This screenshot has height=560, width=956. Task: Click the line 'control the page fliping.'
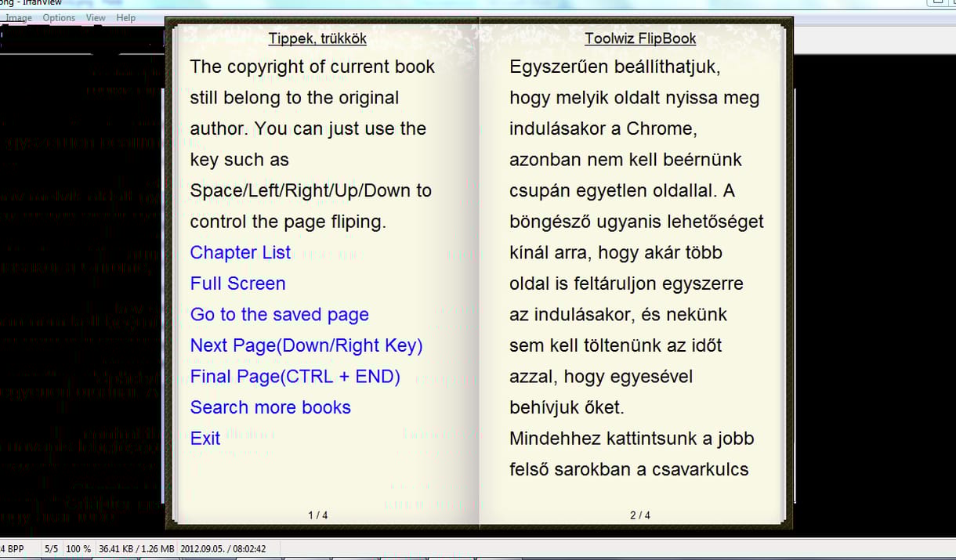coord(288,222)
